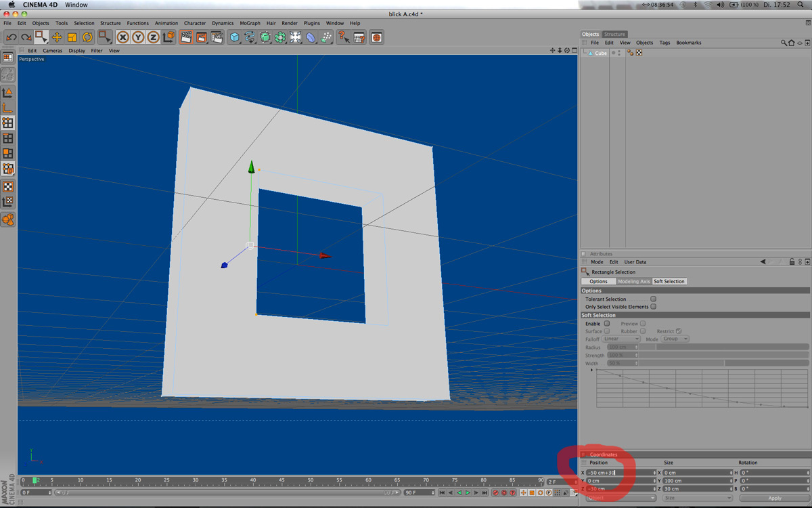812x508 pixels.
Task: Select the Rotate tool
Action: pyautogui.click(x=87, y=37)
